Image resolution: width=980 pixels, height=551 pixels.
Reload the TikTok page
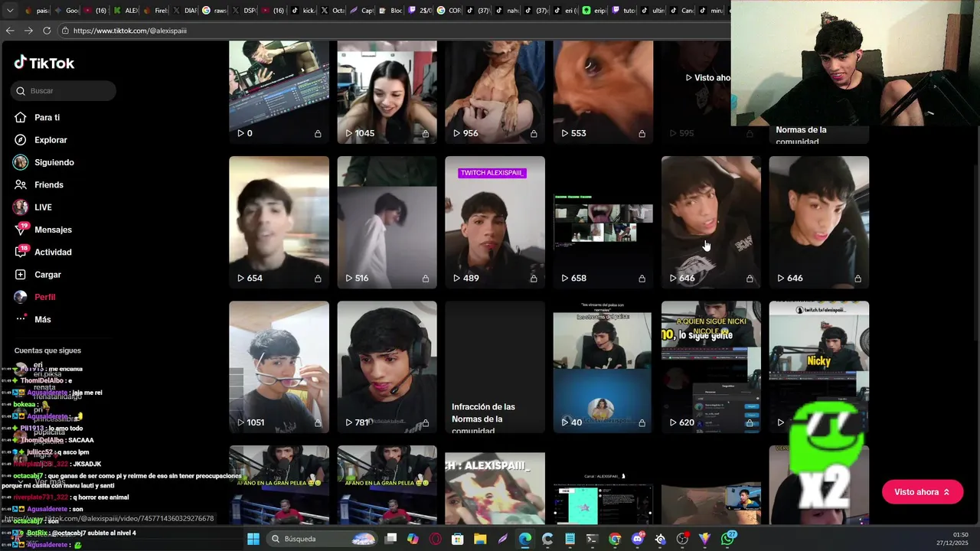point(47,31)
